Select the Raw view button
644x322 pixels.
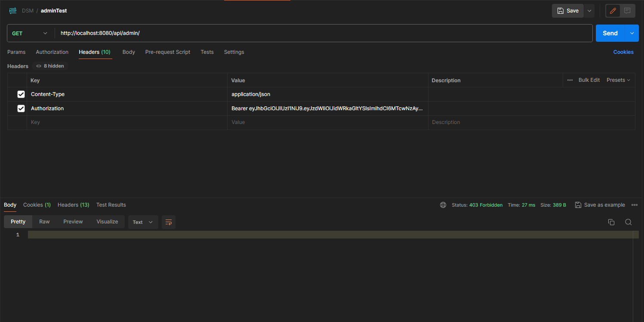click(44, 222)
